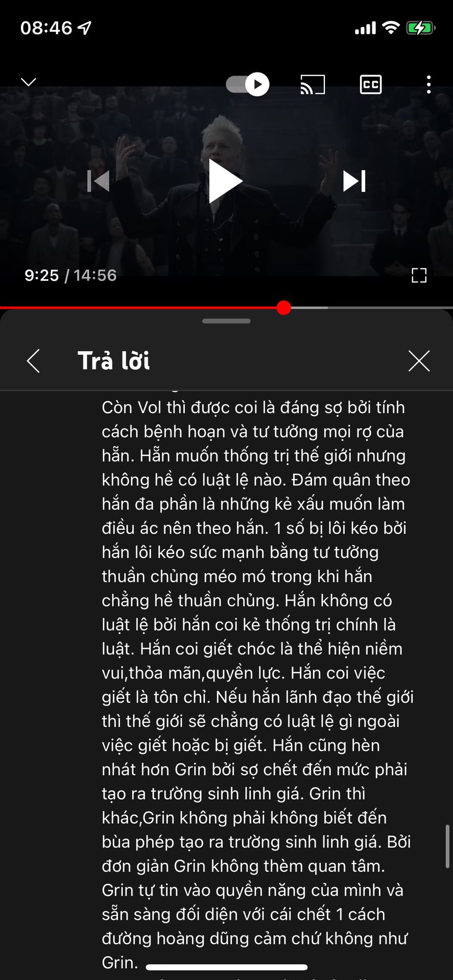Go back from the Trả lời replies panel
This screenshot has width=453, height=980.
[x=33, y=361]
